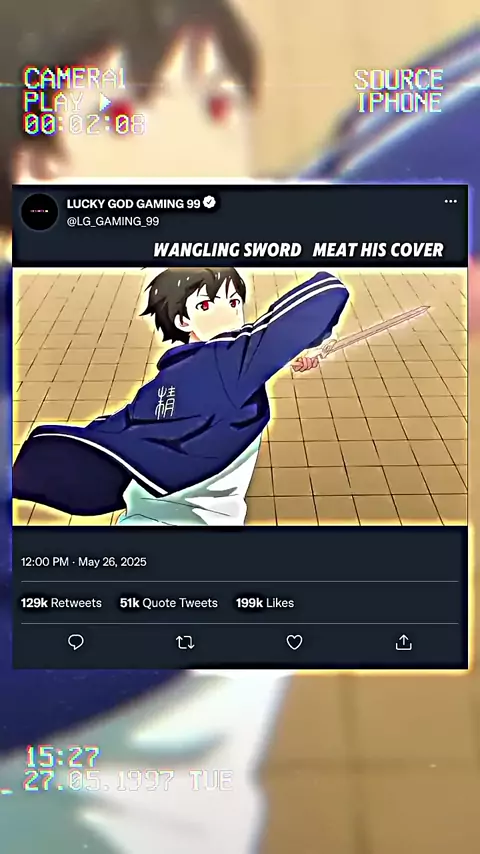
Task: Click the LUCKY GOD GAMING 99 display name
Action: tap(133, 204)
